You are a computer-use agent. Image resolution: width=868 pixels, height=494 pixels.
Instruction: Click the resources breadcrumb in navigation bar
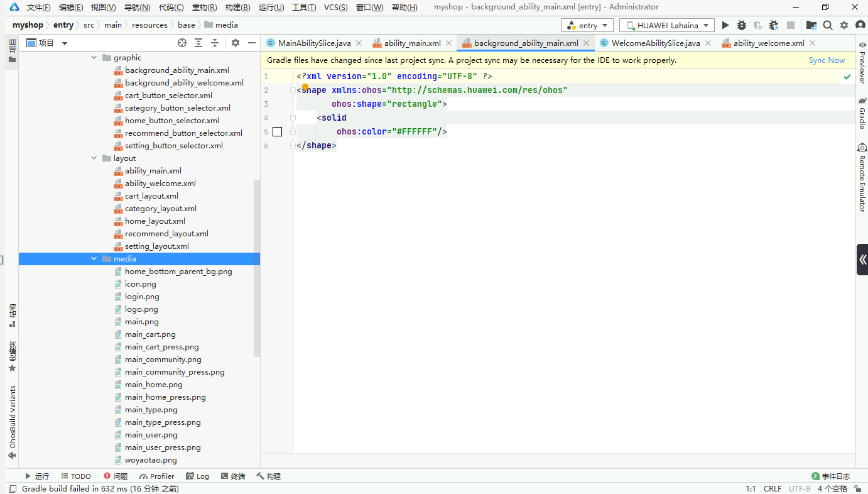point(150,25)
